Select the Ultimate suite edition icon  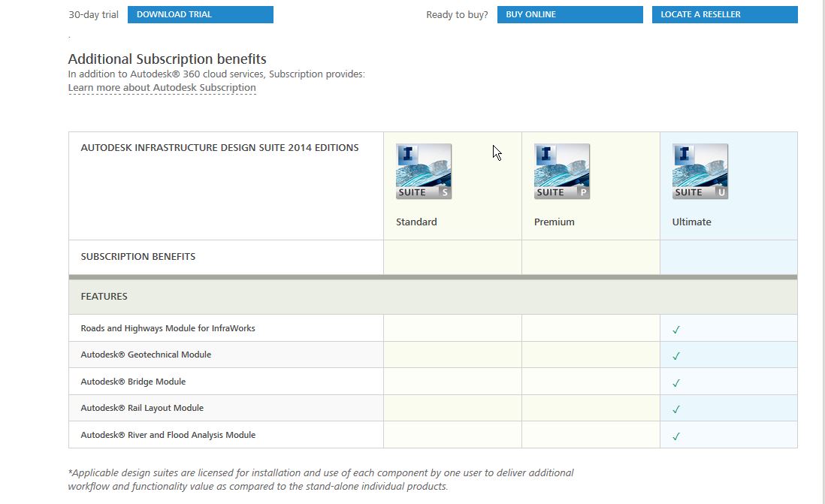click(x=700, y=171)
